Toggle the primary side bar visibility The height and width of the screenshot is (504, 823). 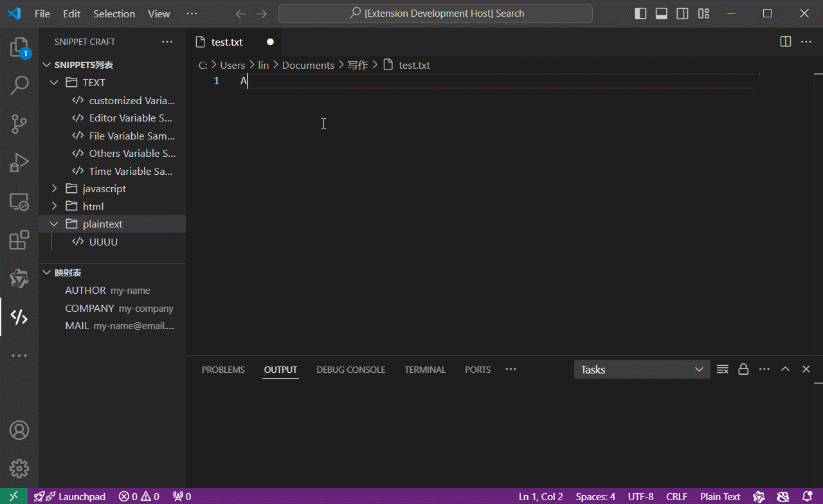point(640,14)
